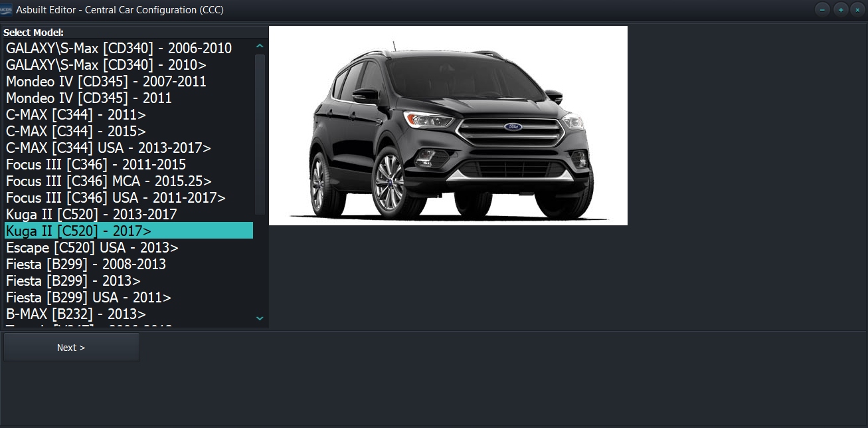The height and width of the screenshot is (428, 868).
Task: Click the model list scrollbar thumb
Action: tap(260, 134)
